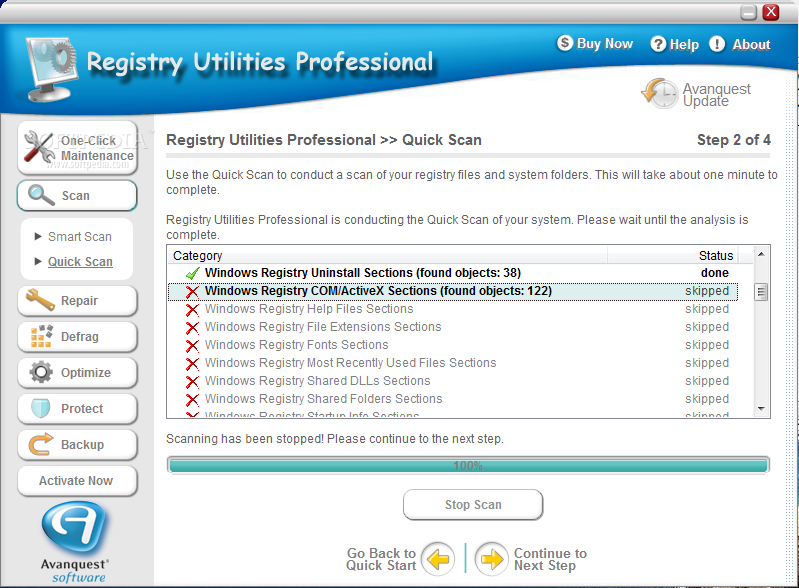The height and width of the screenshot is (588, 799).
Task: Click skipped status of COM/ActiveX row
Action: (x=707, y=291)
